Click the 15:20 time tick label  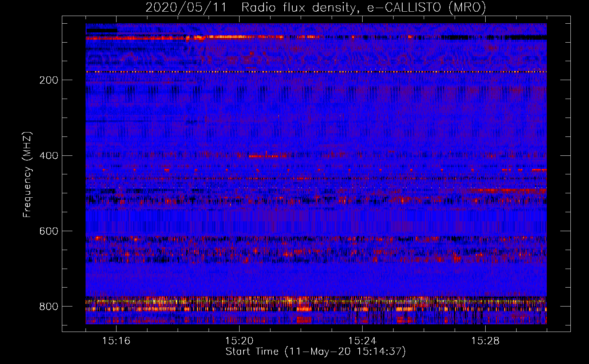tap(239, 341)
